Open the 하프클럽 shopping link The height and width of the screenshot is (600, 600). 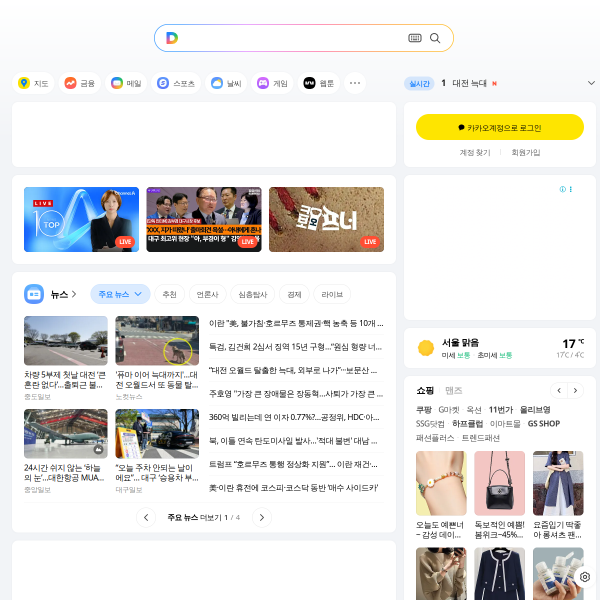(x=467, y=424)
